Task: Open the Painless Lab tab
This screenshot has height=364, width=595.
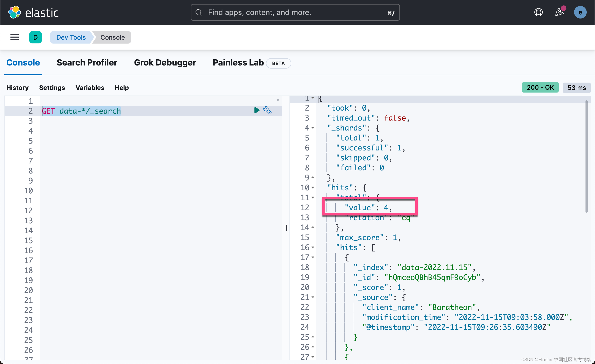Action: (x=238, y=63)
